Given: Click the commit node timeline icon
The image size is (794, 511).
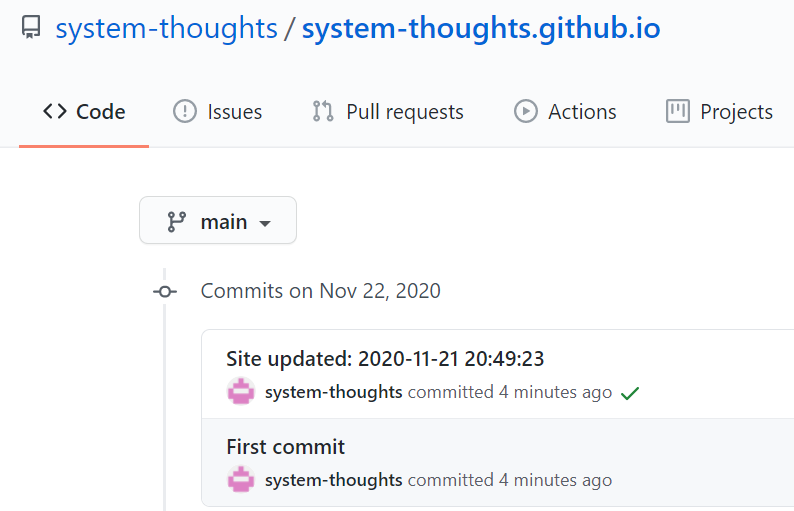Looking at the screenshot, I should click(x=165, y=292).
